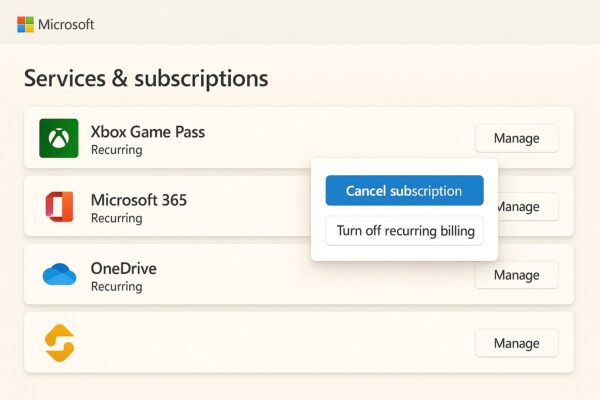
Task: Click the Xbox Game Pass title text
Action: point(148,132)
